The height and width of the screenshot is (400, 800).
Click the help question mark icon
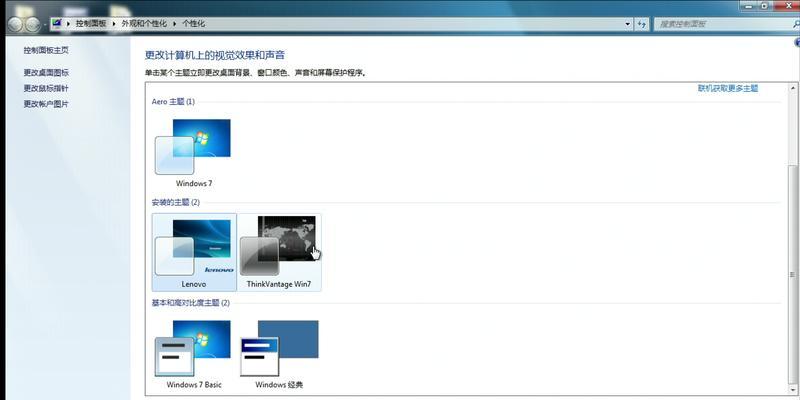point(797,44)
